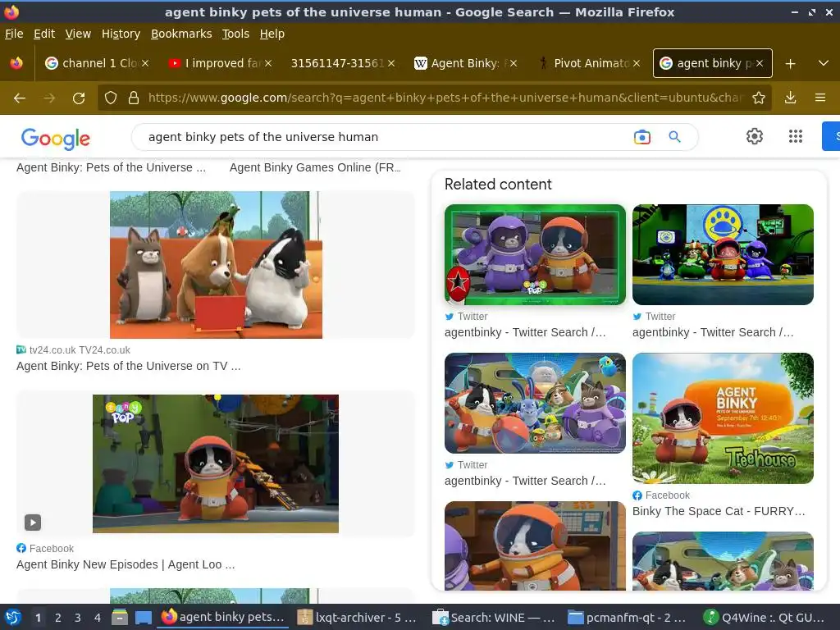Open 'Agent Binky: Pets of the Universe on TV' link
Viewport: 840px width, 630px height.
pyautogui.click(x=129, y=366)
